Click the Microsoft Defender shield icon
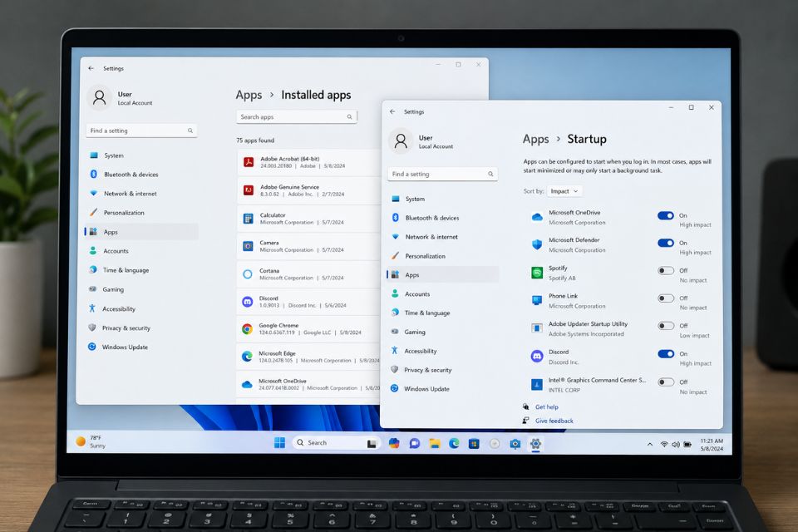The height and width of the screenshot is (532, 798). 537,245
